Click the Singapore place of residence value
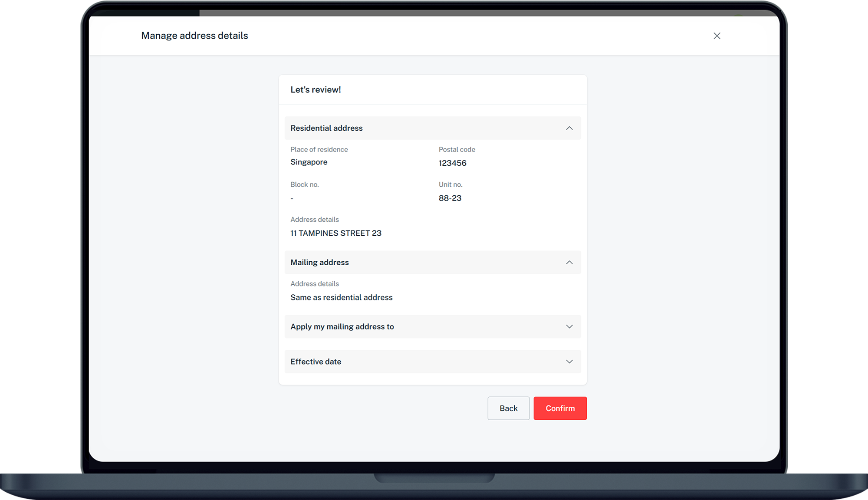 [x=309, y=162]
